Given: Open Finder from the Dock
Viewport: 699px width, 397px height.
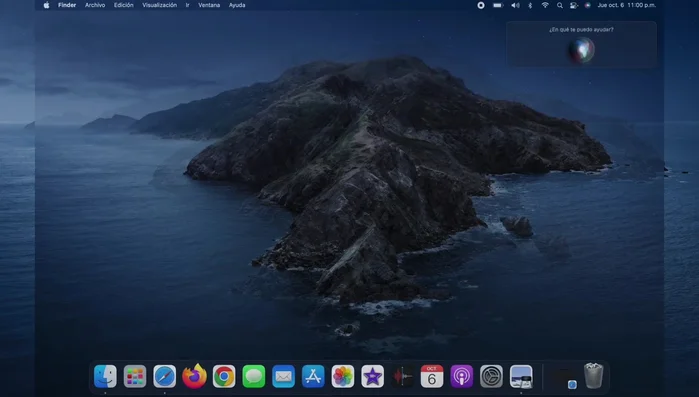Looking at the screenshot, I should click(105, 377).
